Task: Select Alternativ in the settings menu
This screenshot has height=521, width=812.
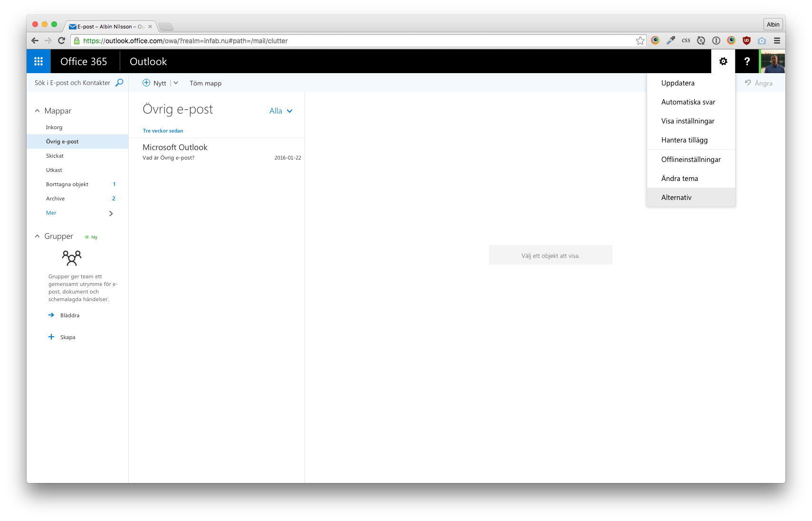Action: pyautogui.click(x=676, y=198)
